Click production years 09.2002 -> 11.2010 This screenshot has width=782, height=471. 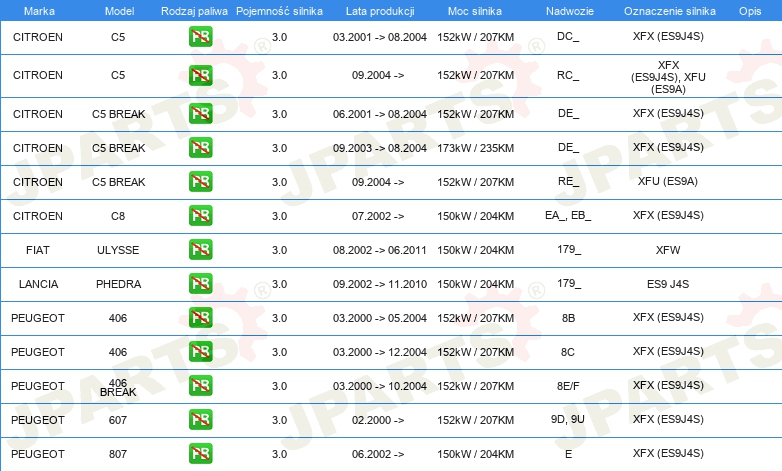point(380,284)
